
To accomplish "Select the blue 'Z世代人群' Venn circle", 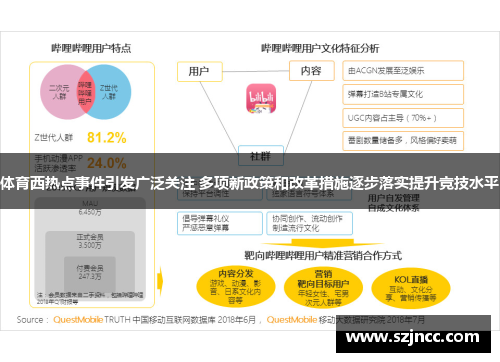I will (x=112, y=92).
